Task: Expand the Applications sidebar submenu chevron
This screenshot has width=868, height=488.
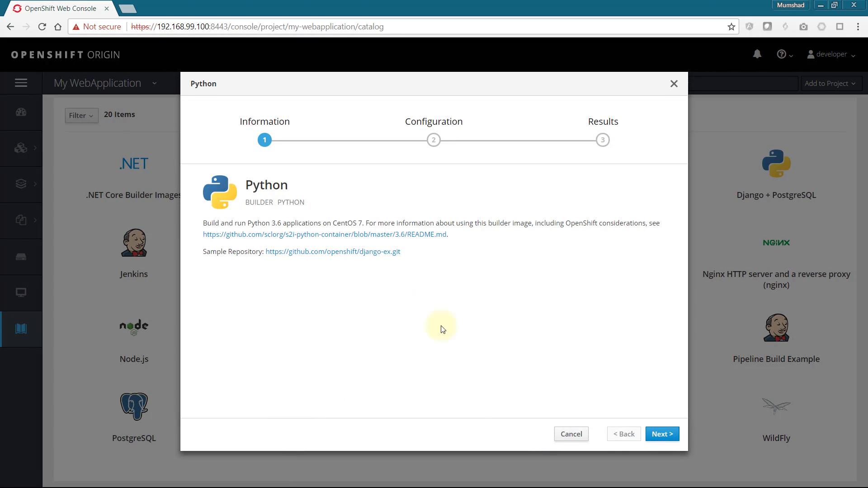Action: [35, 148]
